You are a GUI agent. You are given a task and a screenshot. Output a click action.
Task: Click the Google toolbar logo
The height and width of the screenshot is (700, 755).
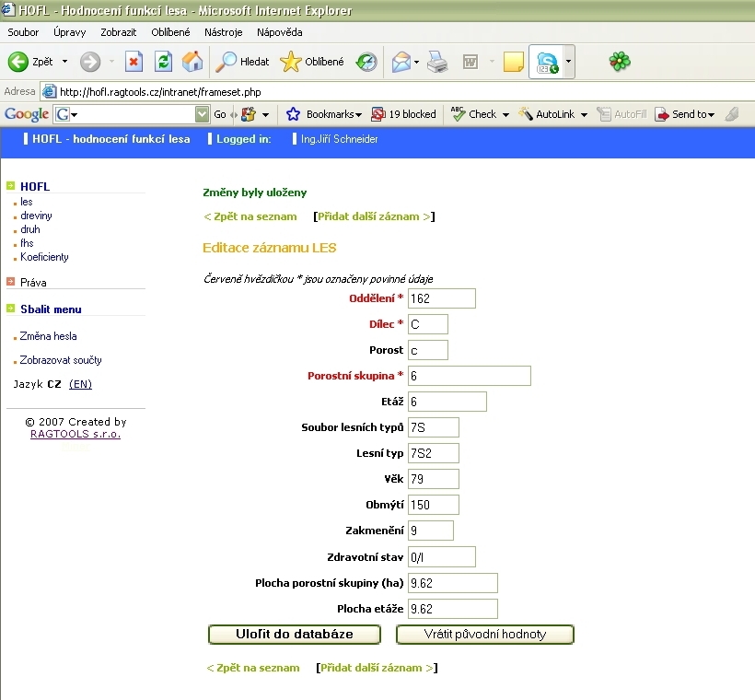point(27,114)
